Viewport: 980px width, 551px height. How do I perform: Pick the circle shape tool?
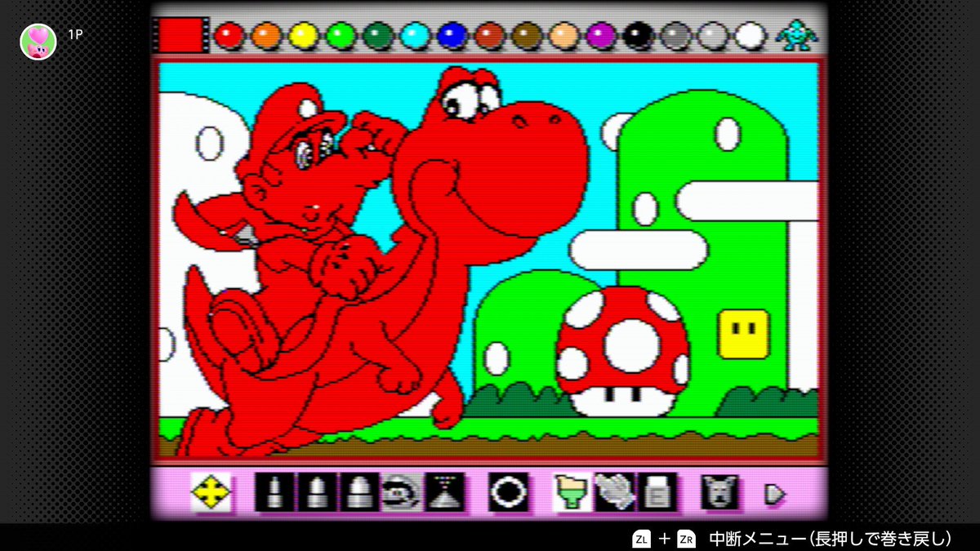tap(508, 492)
